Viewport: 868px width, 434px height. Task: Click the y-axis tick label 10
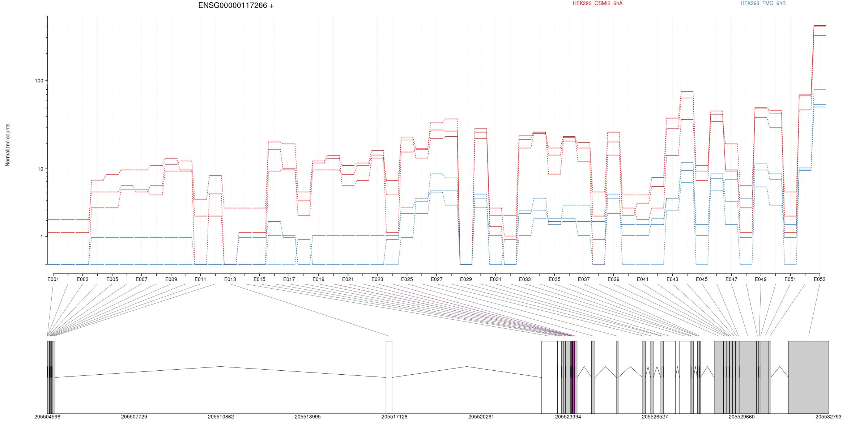(x=40, y=169)
